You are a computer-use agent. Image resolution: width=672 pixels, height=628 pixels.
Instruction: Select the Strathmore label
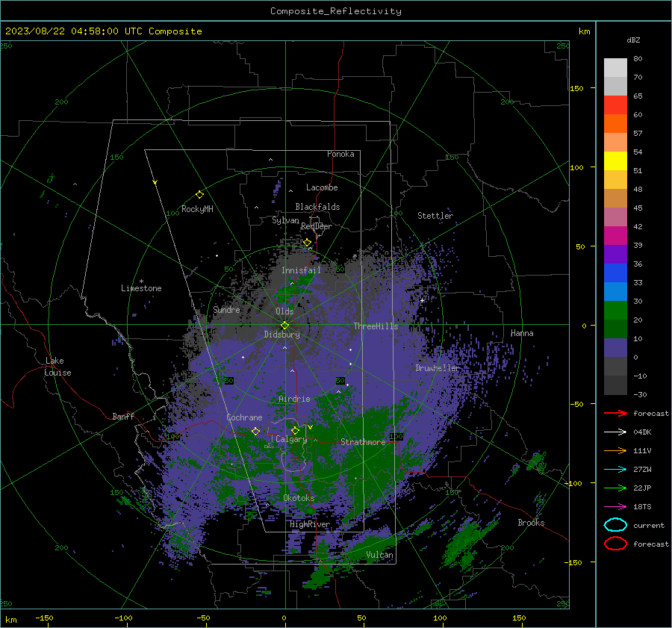(x=363, y=442)
